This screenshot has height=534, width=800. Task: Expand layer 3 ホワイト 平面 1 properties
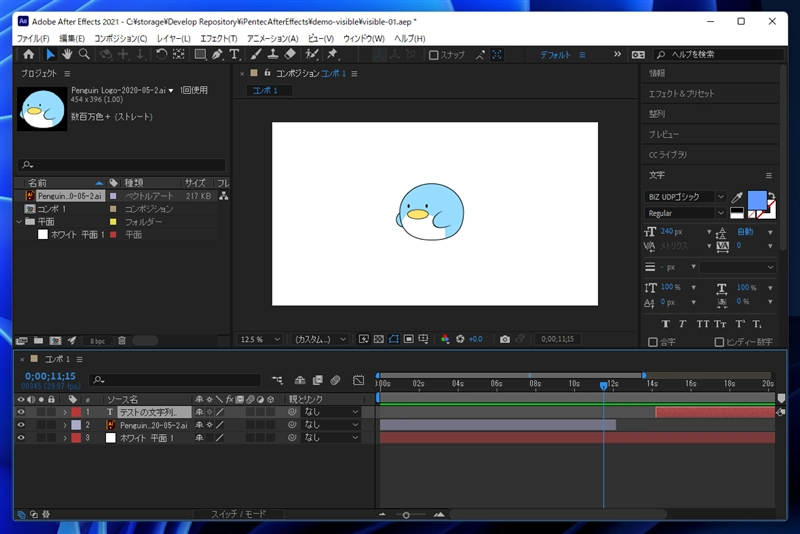click(64, 438)
